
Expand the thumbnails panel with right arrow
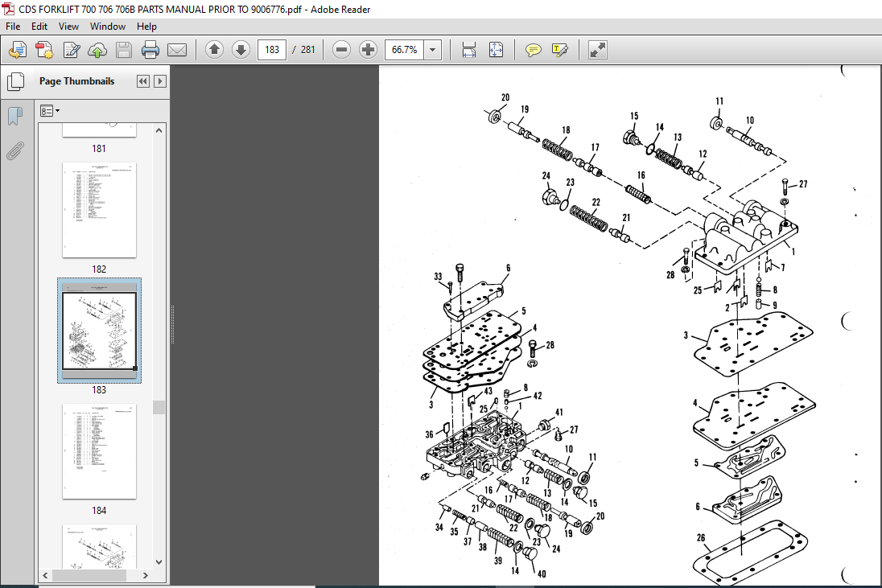(x=160, y=81)
